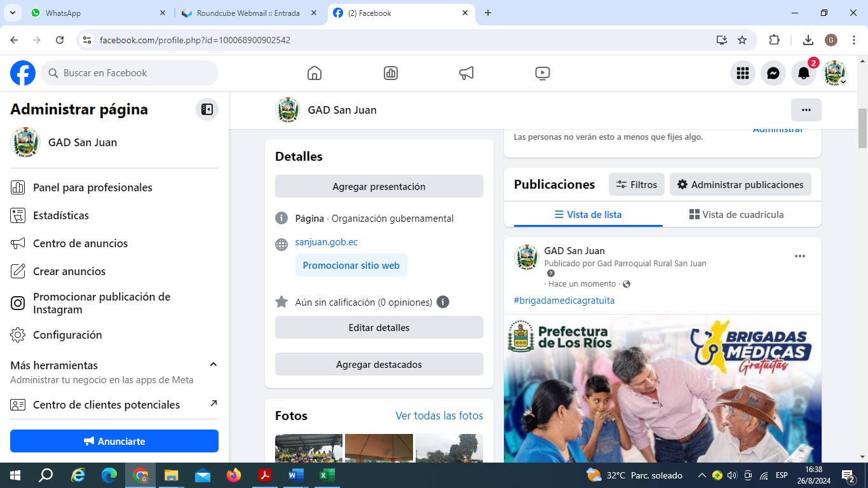This screenshot has width=868, height=488.
Task: Click the Editar detalles button
Action: (x=379, y=328)
